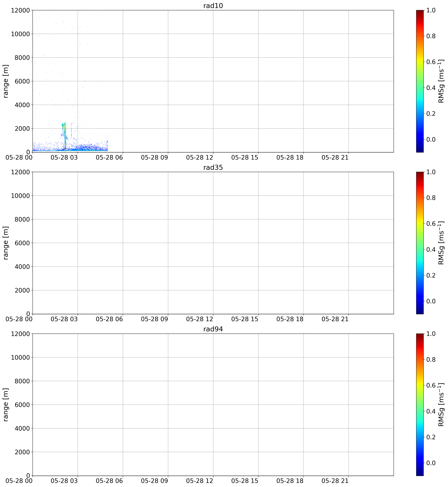Select the rad10 panel colorbar
The height and width of the screenshot is (487, 448).
point(420,81)
